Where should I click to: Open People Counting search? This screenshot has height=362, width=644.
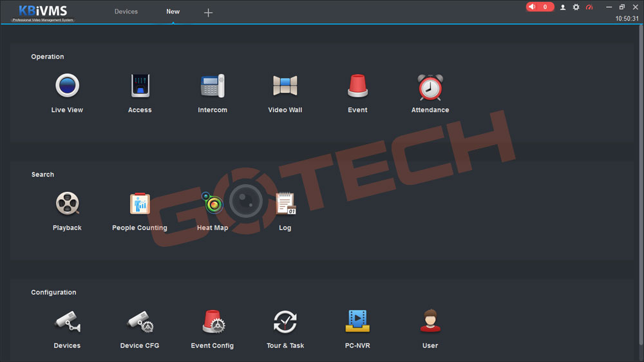[140, 204]
